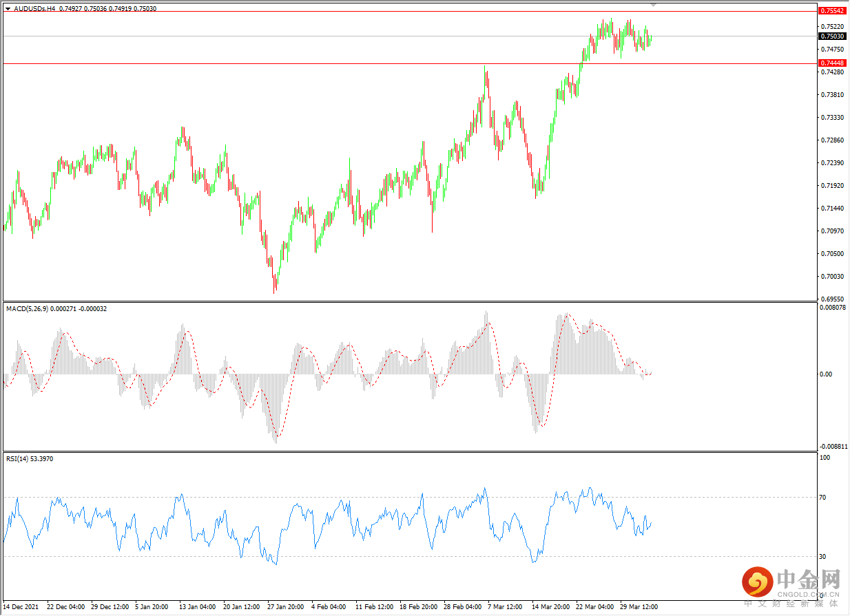Click the MACD zero level 0.00 label

pos(825,374)
